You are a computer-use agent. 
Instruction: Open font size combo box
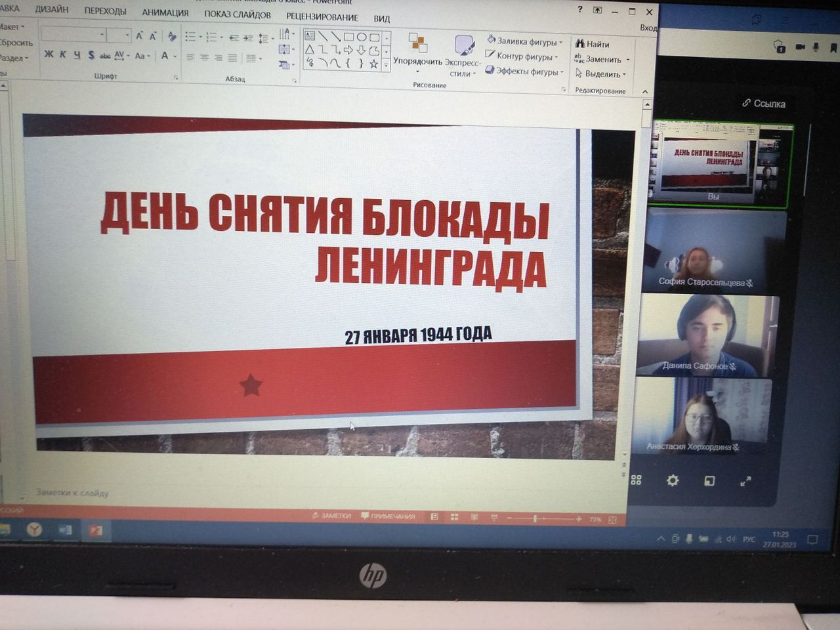click(x=119, y=35)
